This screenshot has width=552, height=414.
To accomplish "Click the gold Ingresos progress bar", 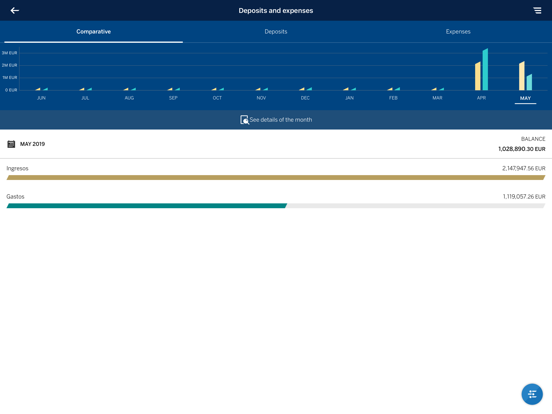I will coord(276,177).
